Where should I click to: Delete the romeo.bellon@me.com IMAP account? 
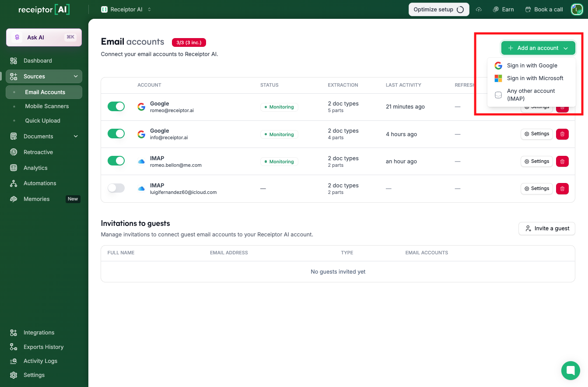pyautogui.click(x=562, y=162)
